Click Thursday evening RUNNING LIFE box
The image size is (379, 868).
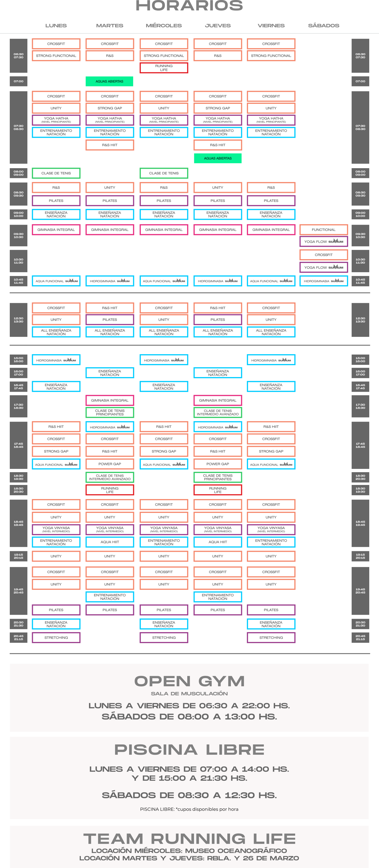coord(217,490)
